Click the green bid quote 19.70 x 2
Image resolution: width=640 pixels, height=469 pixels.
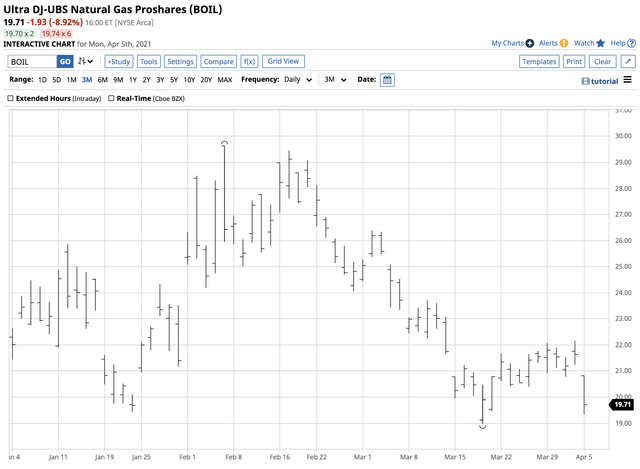pyautogui.click(x=20, y=33)
